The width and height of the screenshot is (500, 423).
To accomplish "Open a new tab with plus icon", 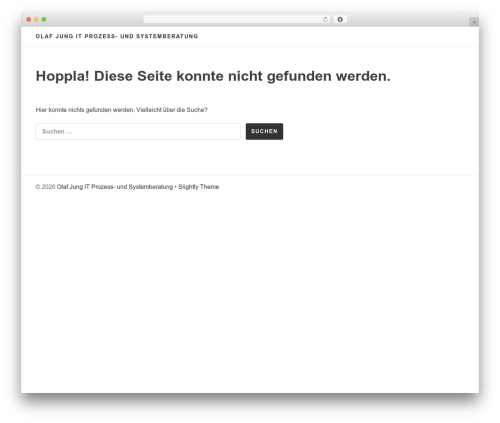I will click(x=474, y=22).
